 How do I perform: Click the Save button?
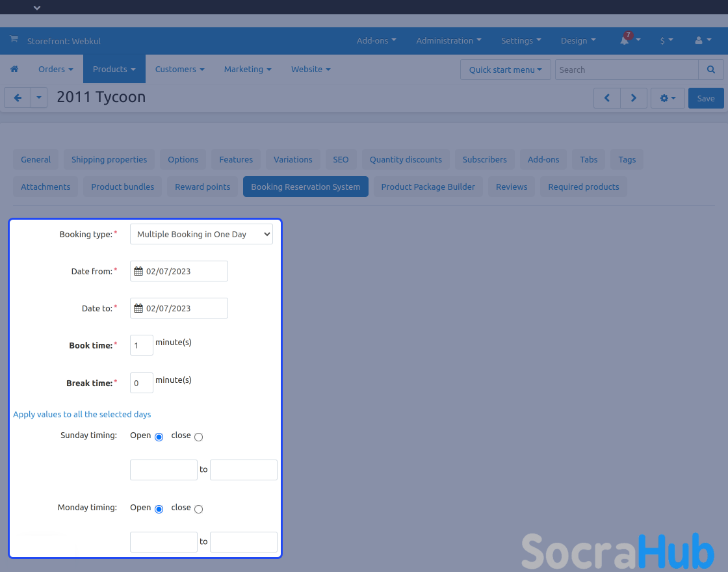click(x=705, y=98)
